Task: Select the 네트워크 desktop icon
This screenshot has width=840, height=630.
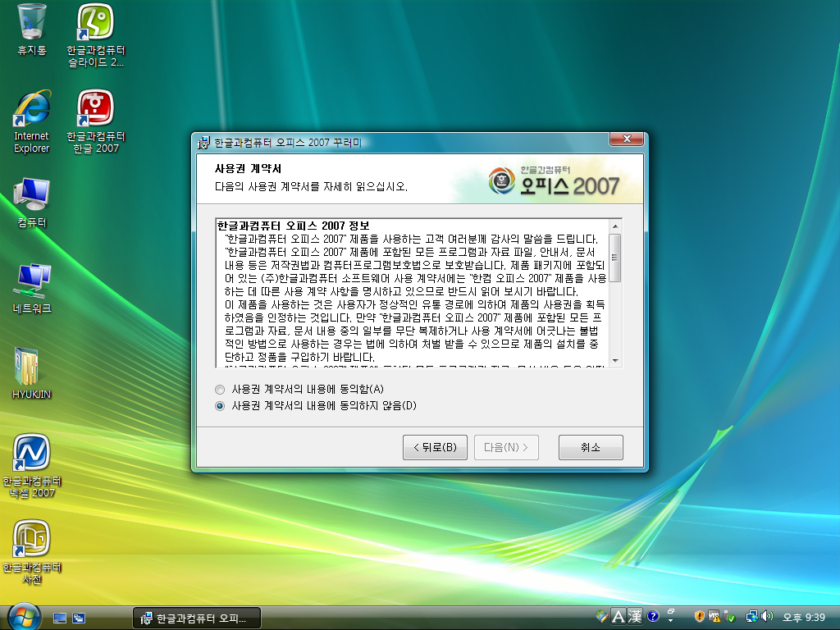Action: pos(32,288)
